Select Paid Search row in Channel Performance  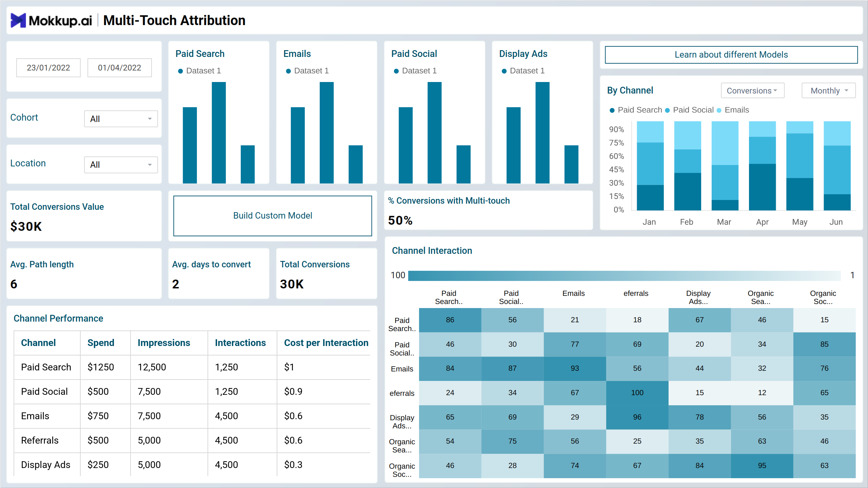[192, 367]
